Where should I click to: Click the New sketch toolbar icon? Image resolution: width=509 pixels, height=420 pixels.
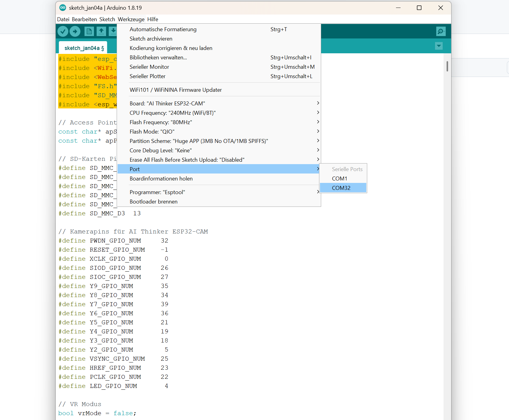point(89,31)
